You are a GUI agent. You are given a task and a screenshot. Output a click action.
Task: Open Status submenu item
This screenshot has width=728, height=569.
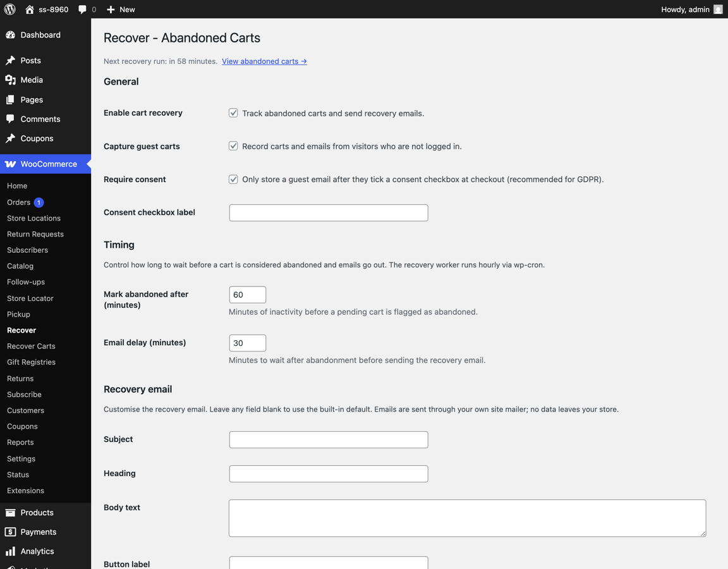coord(18,475)
